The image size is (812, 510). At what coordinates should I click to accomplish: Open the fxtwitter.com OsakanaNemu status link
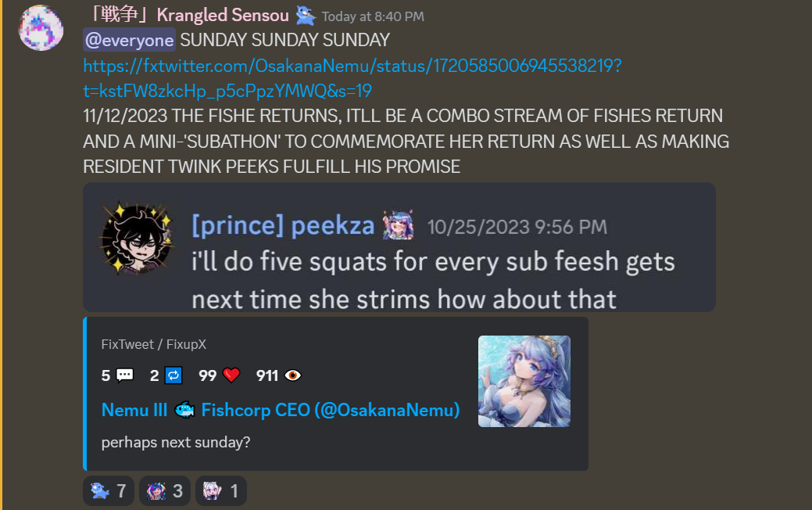coord(352,78)
